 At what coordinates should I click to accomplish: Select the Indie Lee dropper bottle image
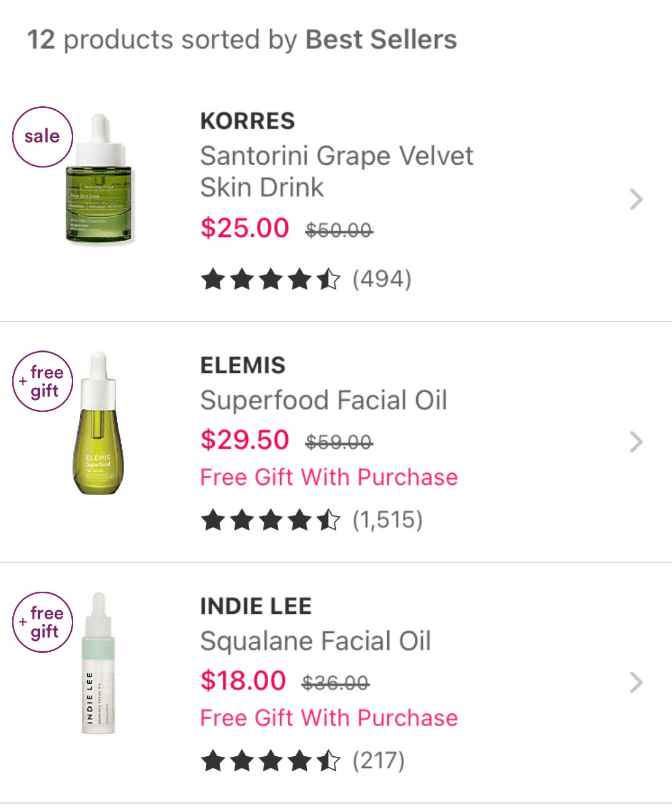pyautogui.click(x=98, y=663)
